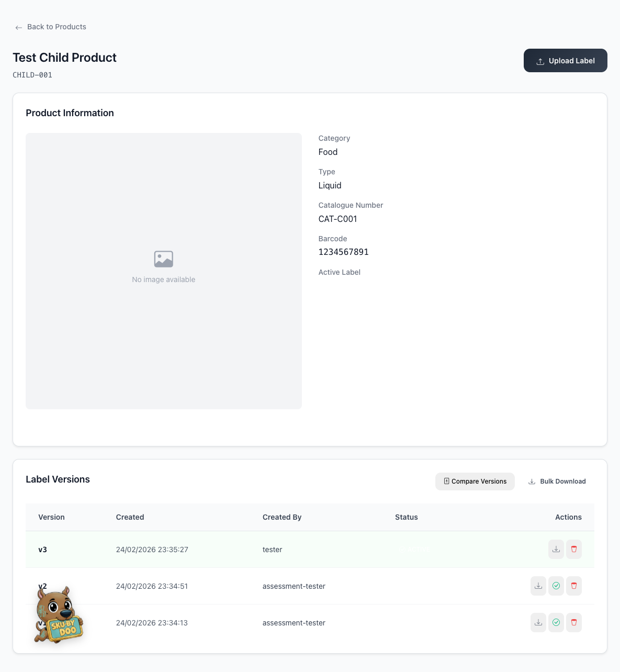Click created date 24/02/2026 23:35:27
Screen dimensions: 620x672
[x=152, y=550]
